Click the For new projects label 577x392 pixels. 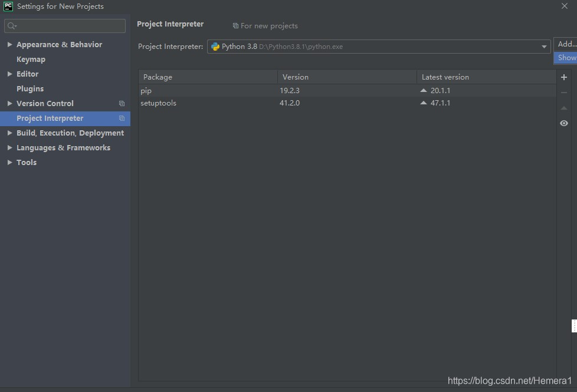(x=269, y=26)
